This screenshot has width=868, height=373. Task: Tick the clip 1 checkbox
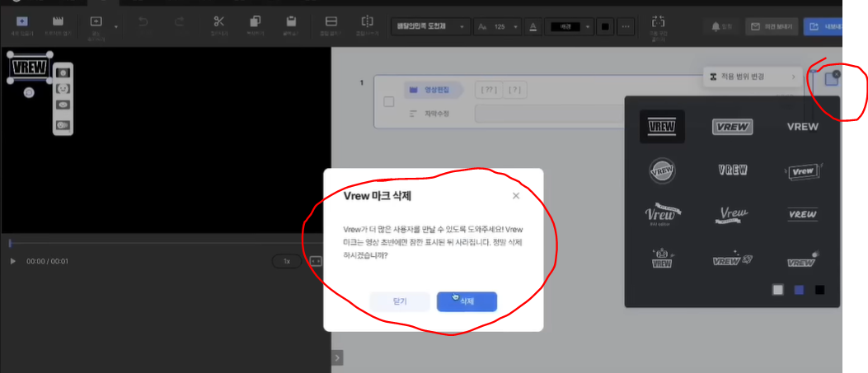388,101
